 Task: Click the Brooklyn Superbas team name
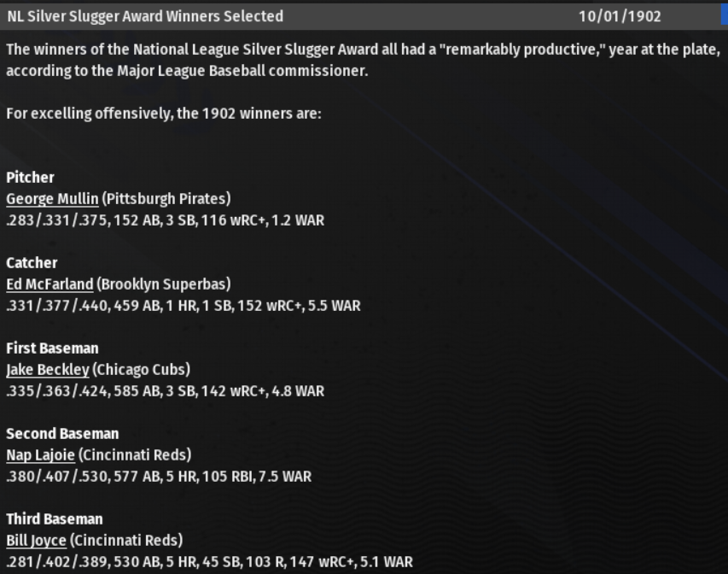pos(164,284)
